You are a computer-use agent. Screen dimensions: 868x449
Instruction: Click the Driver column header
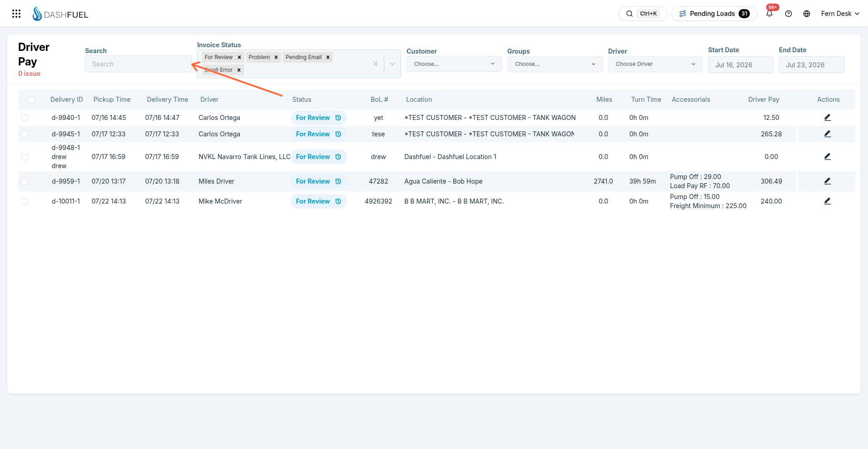point(209,100)
